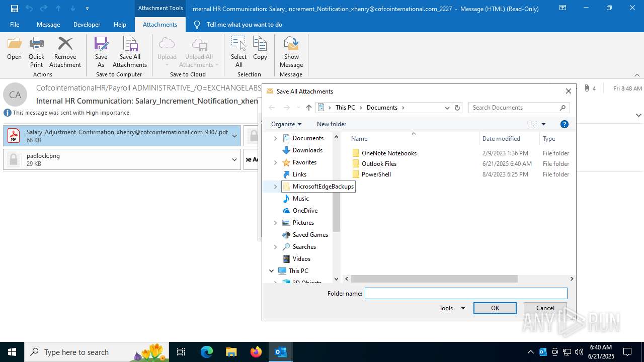
Task: Click the Windows taskbar search box
Action: tap(98, 352)
